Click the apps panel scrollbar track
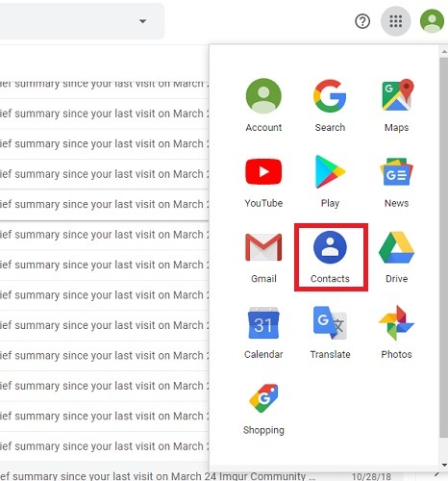The image size is (448, 481). [444, 257]
